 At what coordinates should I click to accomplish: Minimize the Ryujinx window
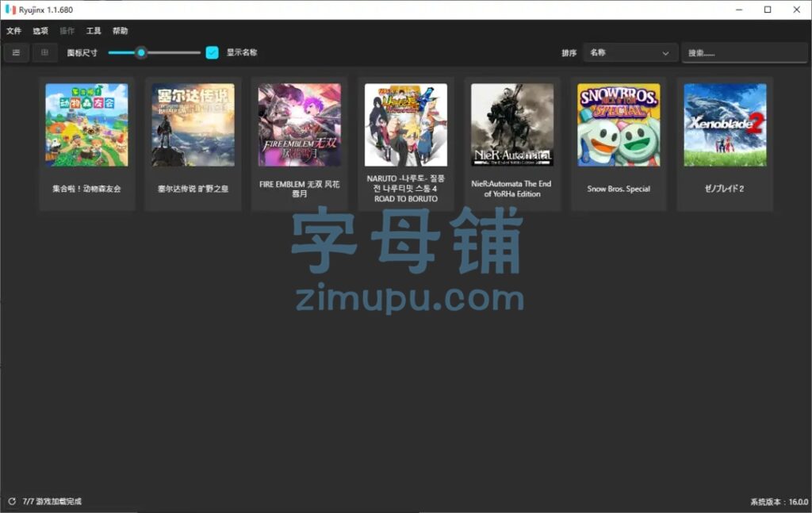(739, 10)
